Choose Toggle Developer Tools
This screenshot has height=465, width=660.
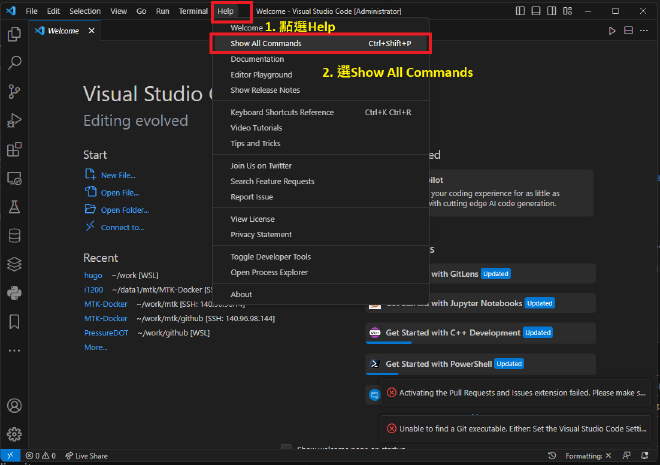(321, 257)
